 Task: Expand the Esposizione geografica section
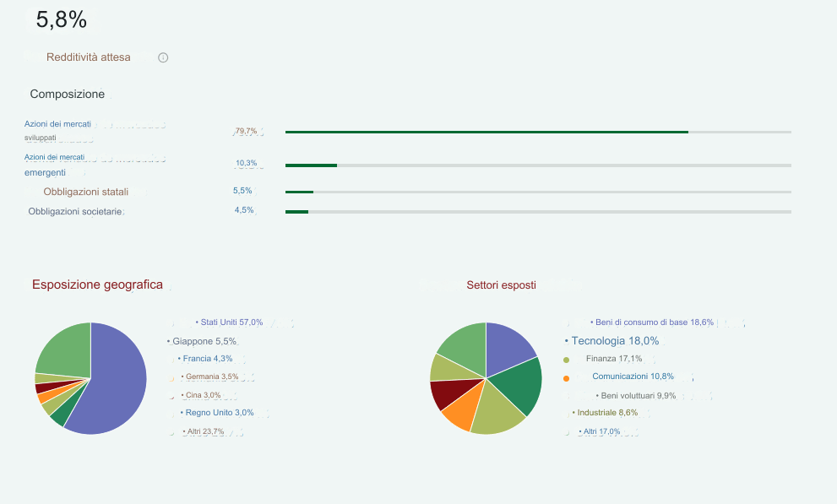(97, 285)
